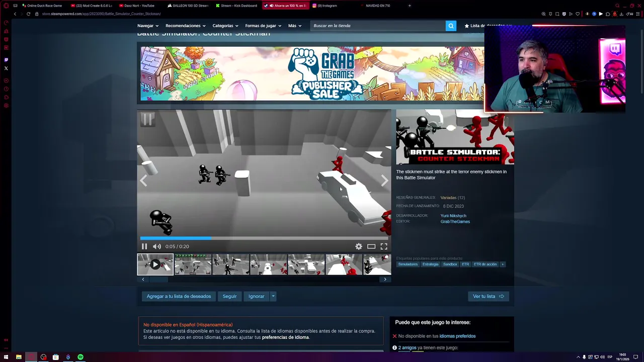Open the notification center in the system tray

tap(636, 357)
